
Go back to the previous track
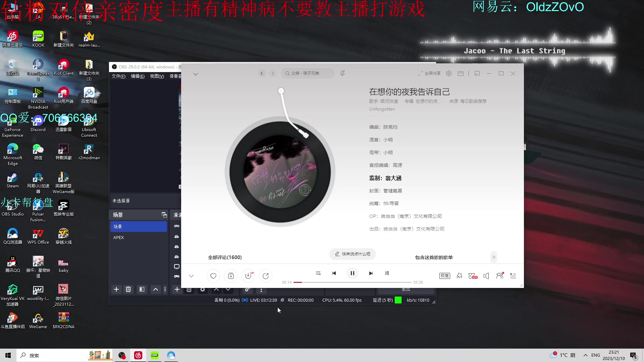[x=334, y=273]
